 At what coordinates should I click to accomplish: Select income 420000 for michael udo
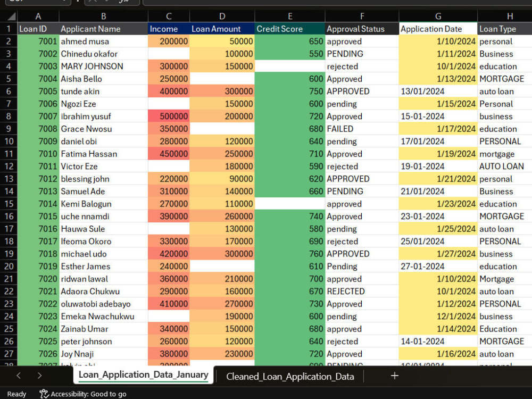pyautogui.click(x=169, y=254)
